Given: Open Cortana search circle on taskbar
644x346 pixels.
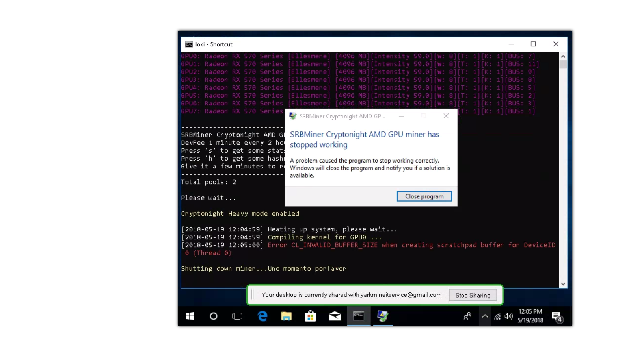Looking at the screenshot, I should click(x=214, y=316).
